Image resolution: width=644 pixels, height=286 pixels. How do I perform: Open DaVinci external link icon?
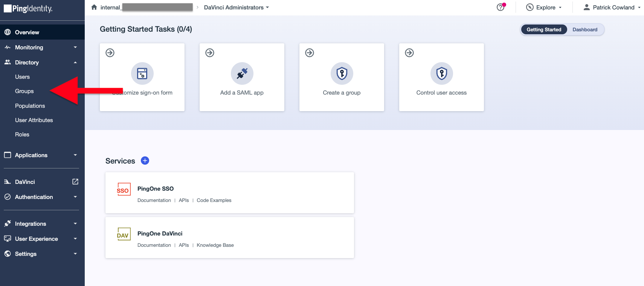pyautogui.click(x=75, y=182)
